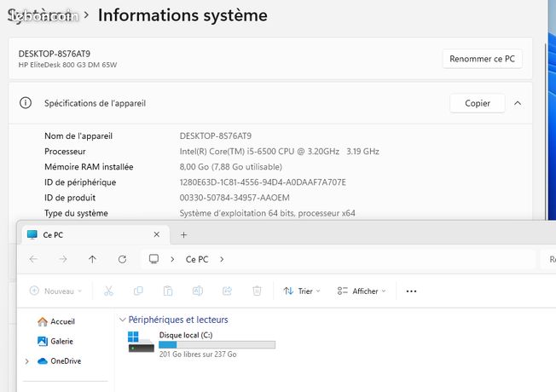
Task: Click the Copy icon in Explorer toolbar
Action: coord(138,291)
